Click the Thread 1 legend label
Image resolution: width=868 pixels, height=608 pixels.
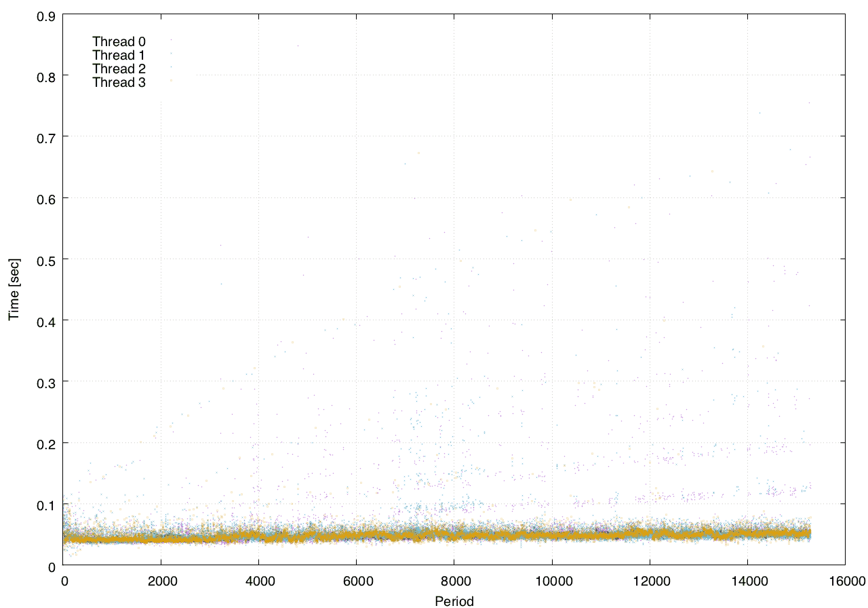point(119,56)
